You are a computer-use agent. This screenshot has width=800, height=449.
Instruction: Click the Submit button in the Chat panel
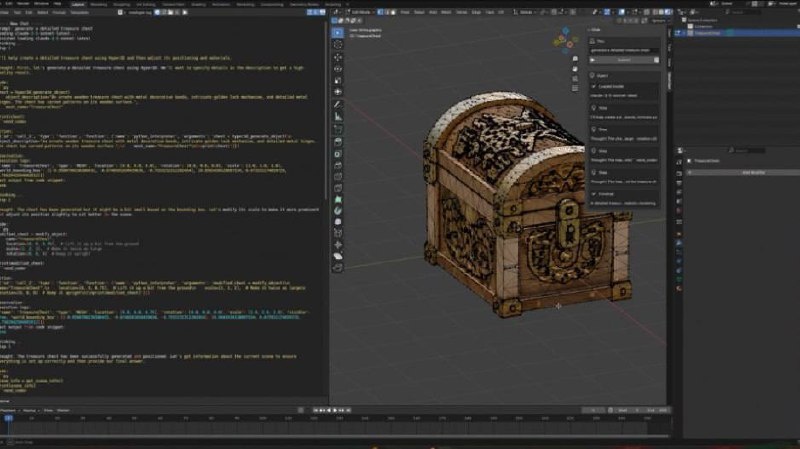[625, 59]
